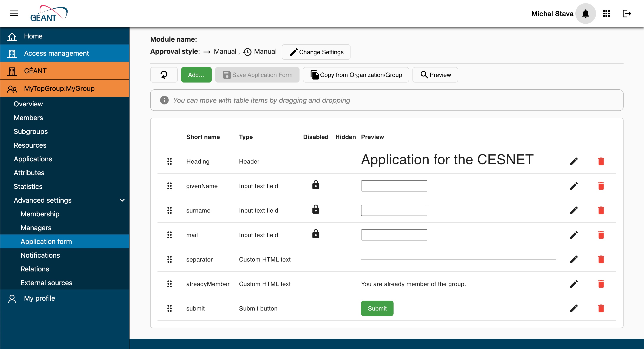Select MyTopGroup:MyGroup in sidebar
Screen dimensions: 644x349
pos(65,88)
